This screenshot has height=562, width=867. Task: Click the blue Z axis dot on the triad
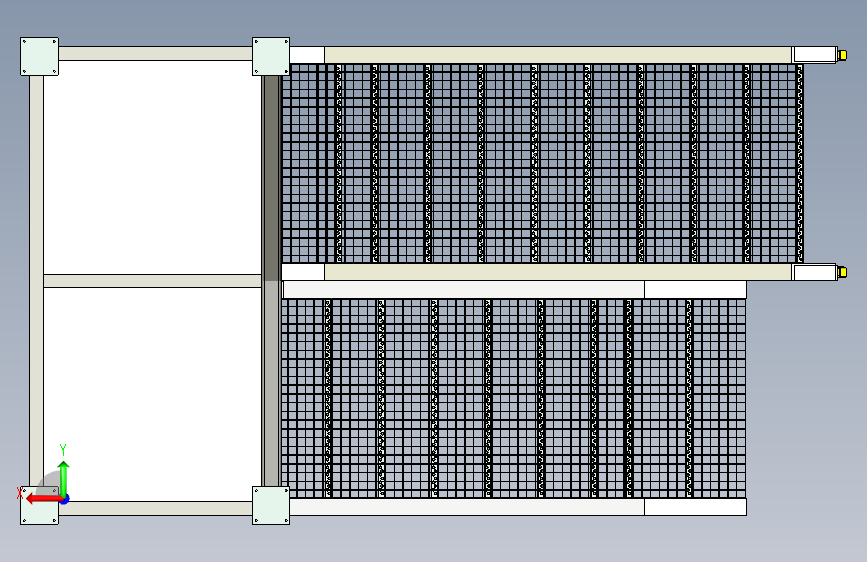click(65, 499)
